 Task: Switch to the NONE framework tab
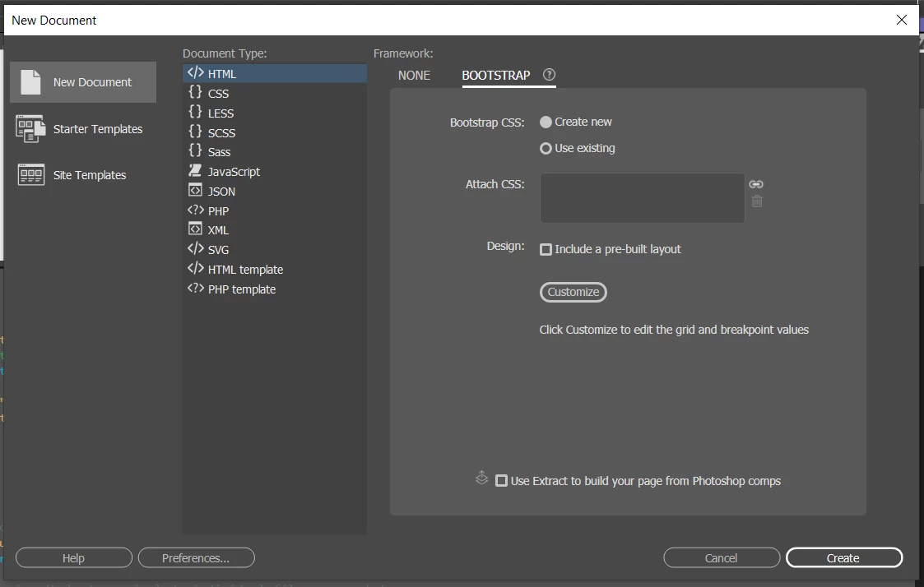414,76
